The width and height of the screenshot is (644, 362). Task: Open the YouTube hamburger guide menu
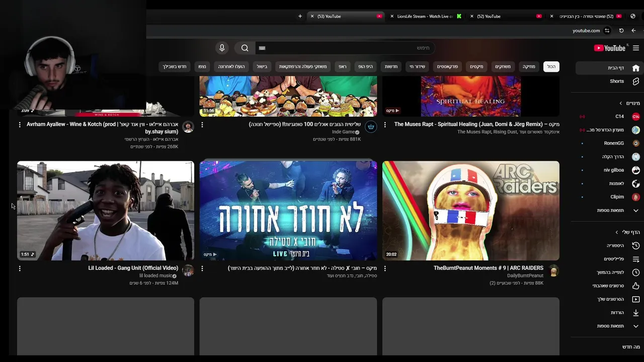point(636,48)
